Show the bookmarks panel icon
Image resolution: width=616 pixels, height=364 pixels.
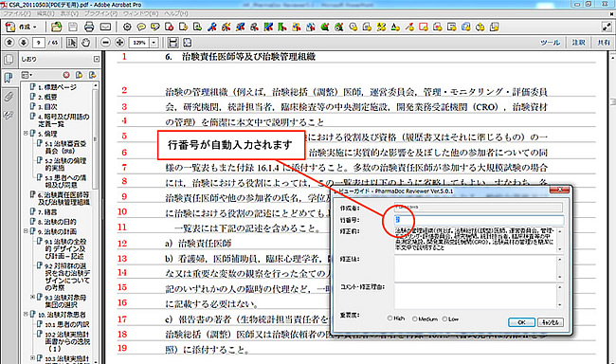pos(9,78)
